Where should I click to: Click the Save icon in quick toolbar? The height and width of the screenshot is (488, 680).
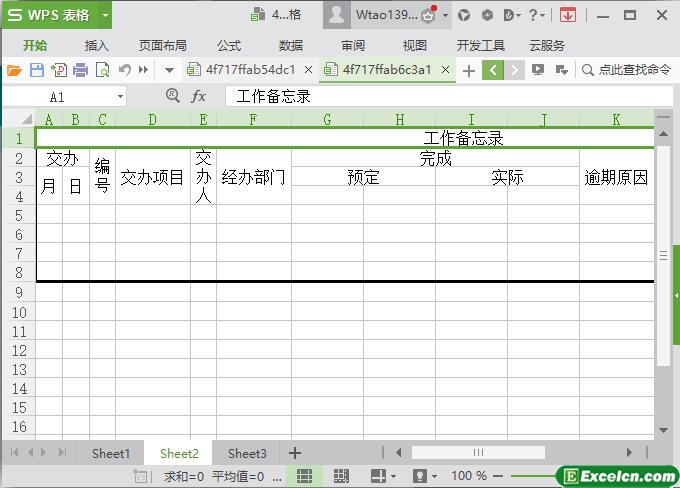point(37,70)
